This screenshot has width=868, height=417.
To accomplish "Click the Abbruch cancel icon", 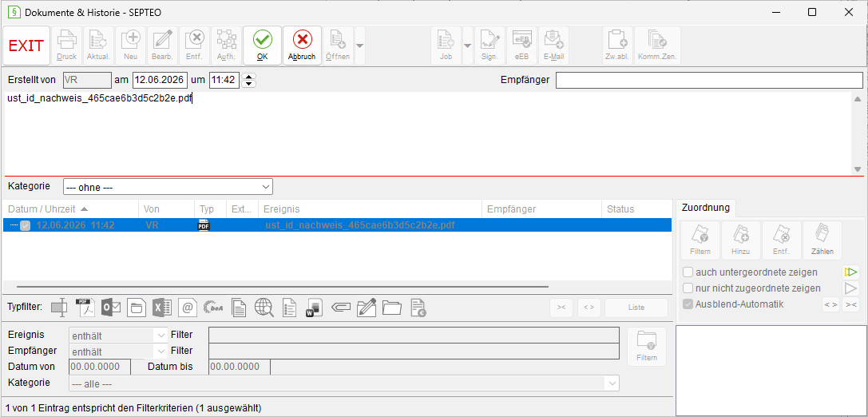I will point(302,46).
